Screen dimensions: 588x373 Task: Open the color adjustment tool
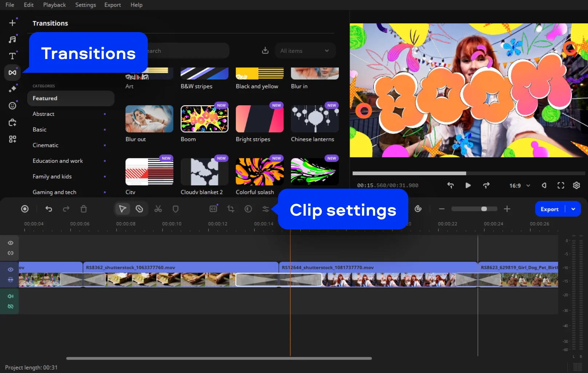pos(248,209)
